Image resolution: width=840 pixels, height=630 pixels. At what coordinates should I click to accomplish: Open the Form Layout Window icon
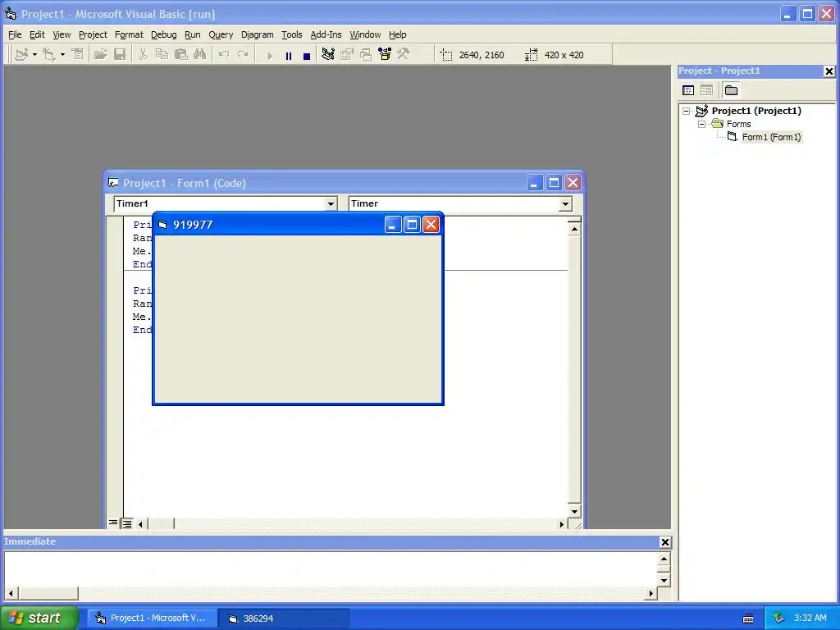coord(366,55)
